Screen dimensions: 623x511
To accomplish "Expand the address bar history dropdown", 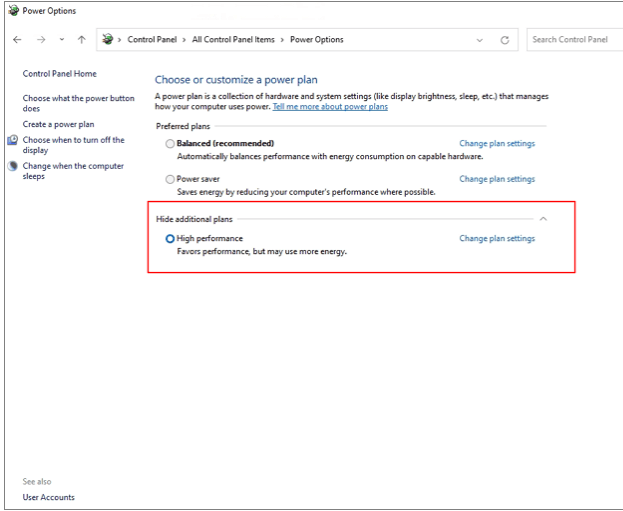I will point(479,40).
